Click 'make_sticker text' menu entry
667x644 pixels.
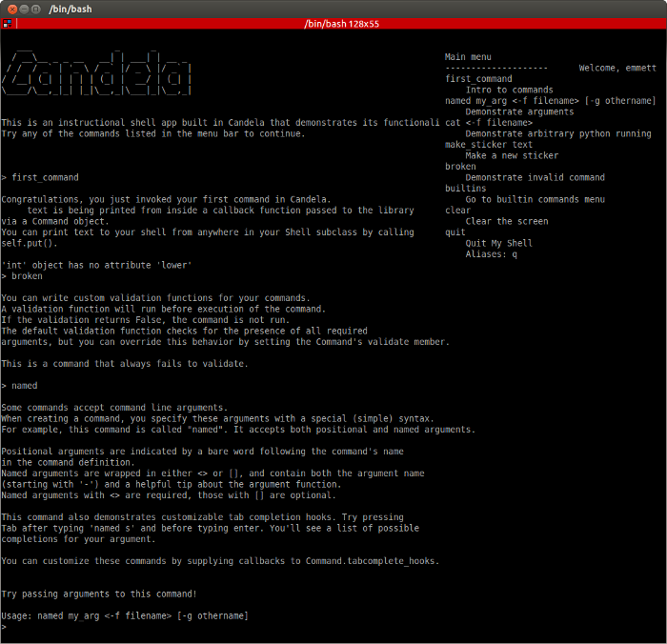[489, 145]
